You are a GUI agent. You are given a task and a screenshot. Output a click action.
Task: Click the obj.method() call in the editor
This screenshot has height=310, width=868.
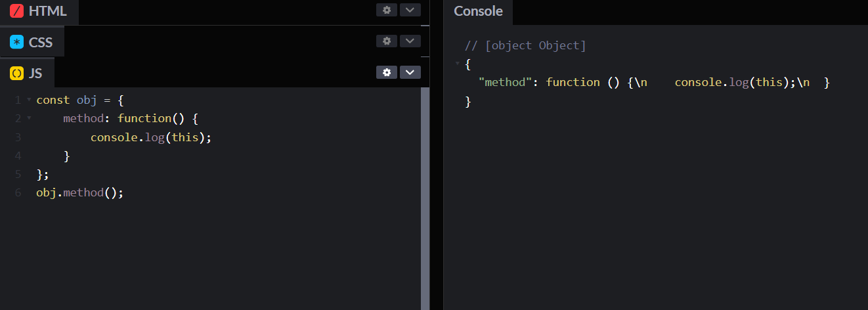(79, 193)
